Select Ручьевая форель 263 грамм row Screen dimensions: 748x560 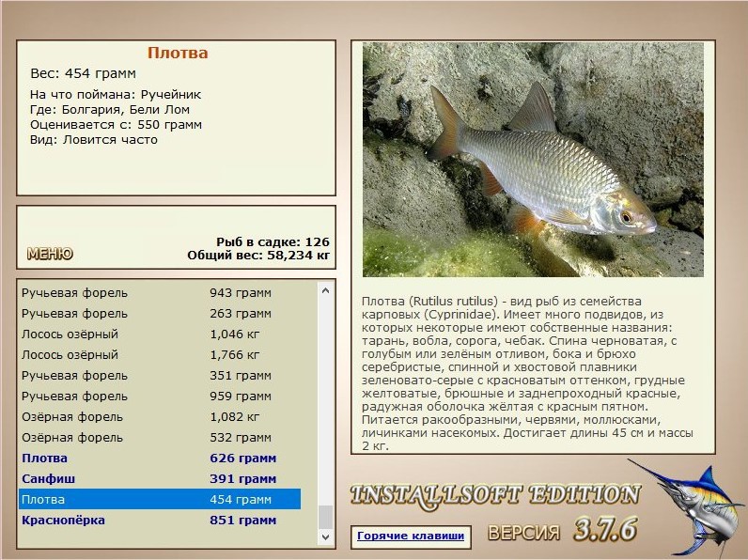[160, 314]
